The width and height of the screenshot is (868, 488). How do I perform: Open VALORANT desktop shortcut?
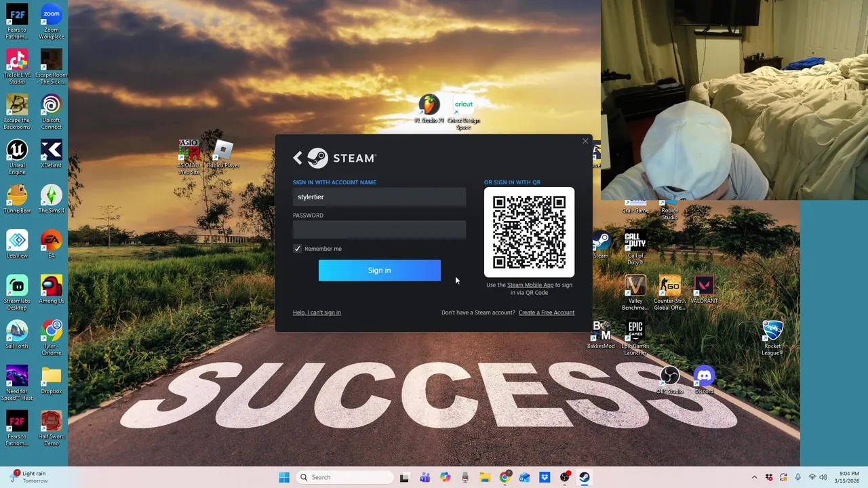[703, 289]
